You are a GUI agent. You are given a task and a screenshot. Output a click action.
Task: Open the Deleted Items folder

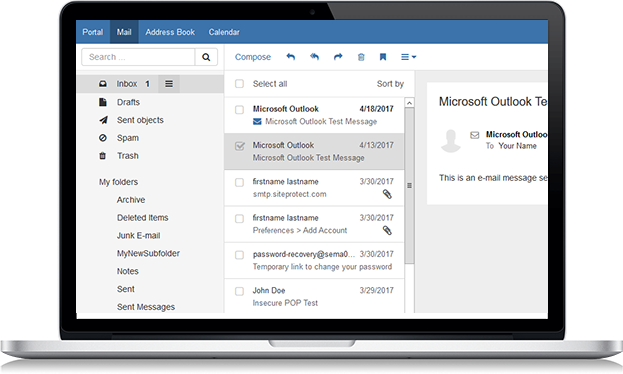(143, 218)
